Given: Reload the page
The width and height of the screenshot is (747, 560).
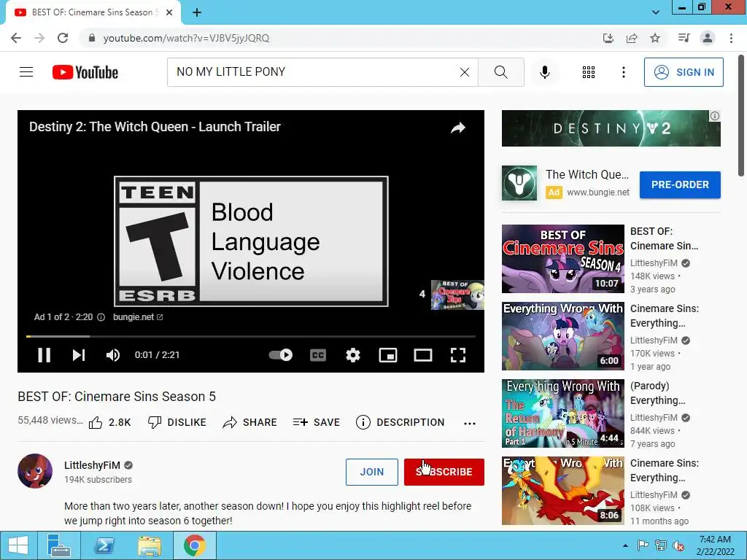Looking at the screenshot, I should point(63,38).
